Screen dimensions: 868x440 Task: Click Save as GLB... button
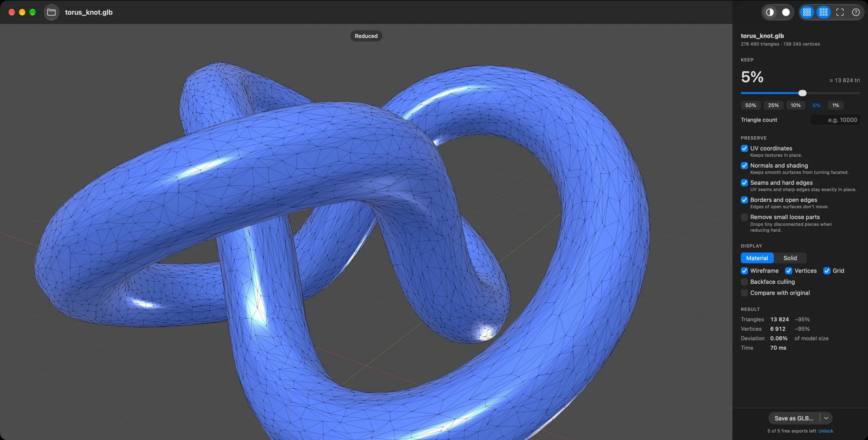coord(794,418)
